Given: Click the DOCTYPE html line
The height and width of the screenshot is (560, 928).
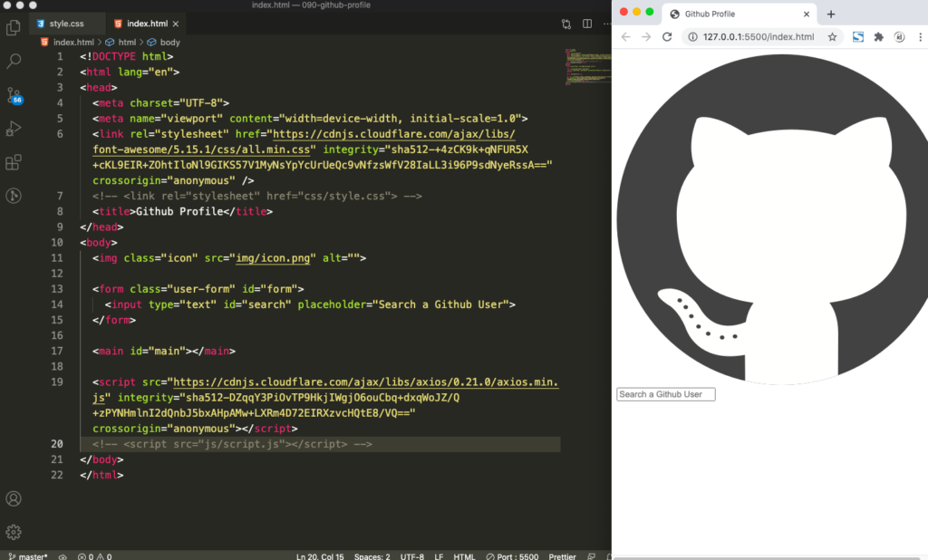Looking at the screenshot, I should click(x=127, y=56).
